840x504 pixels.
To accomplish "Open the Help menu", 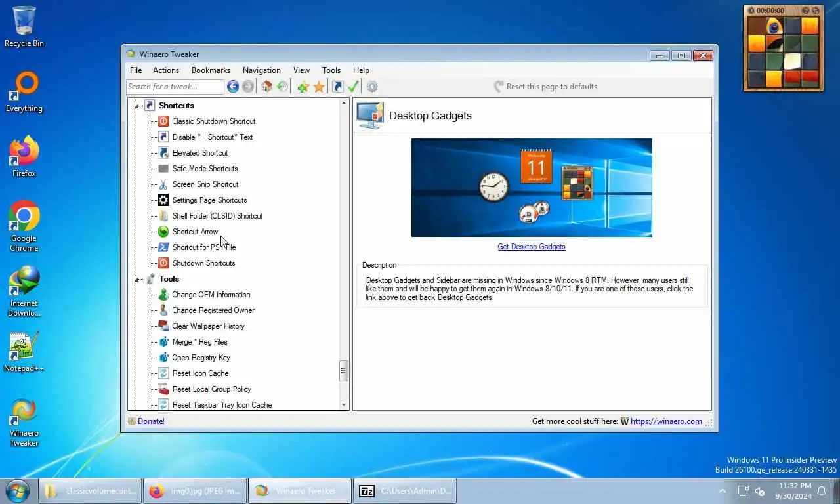I will click(x=361, y=70).
